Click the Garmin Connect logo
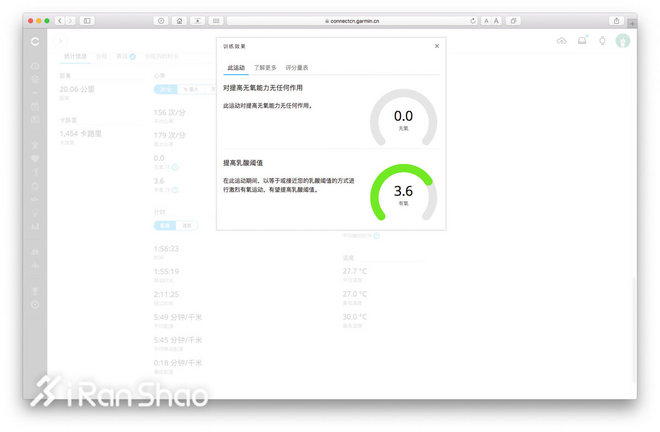660x432 pixels. coord(35,41)
